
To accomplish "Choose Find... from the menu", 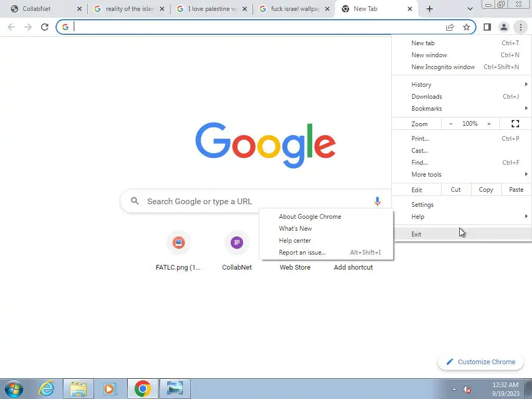I will coord(461,163).
